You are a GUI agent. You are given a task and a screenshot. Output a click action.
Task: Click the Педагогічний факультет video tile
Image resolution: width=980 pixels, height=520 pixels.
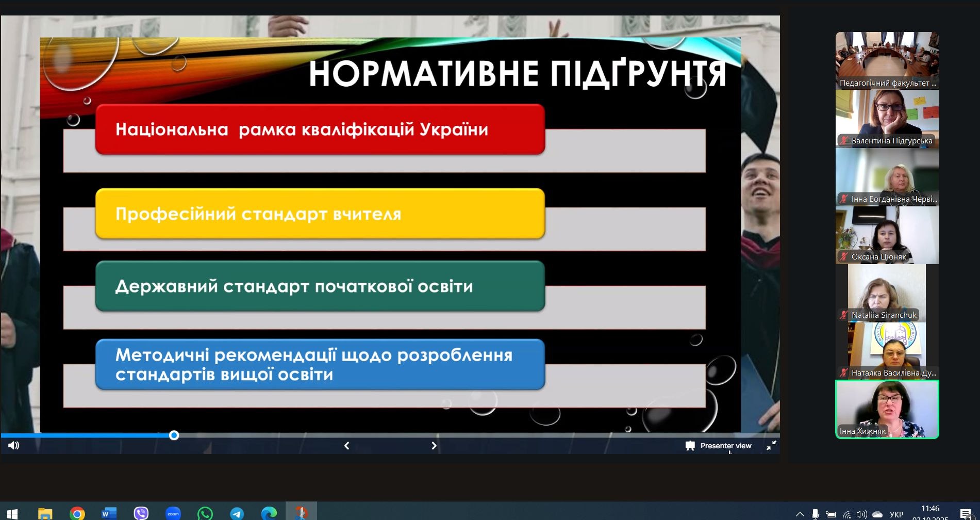pyautogui.click(x=887, y=60)
